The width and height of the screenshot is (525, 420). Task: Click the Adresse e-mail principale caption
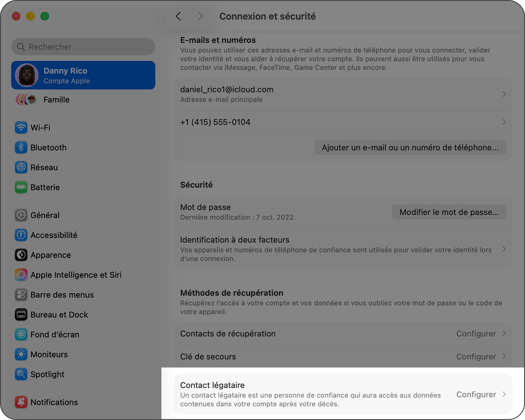pyautogui.click(x=221, y=99)
